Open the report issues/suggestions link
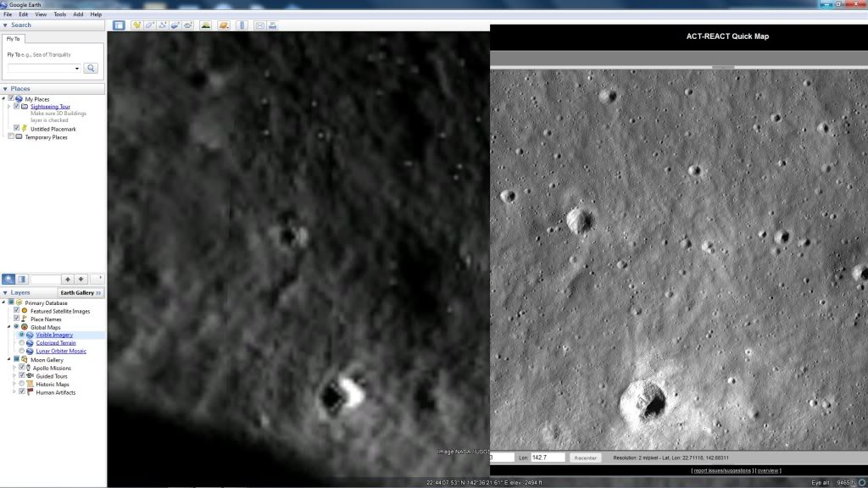 coord(722,471)
